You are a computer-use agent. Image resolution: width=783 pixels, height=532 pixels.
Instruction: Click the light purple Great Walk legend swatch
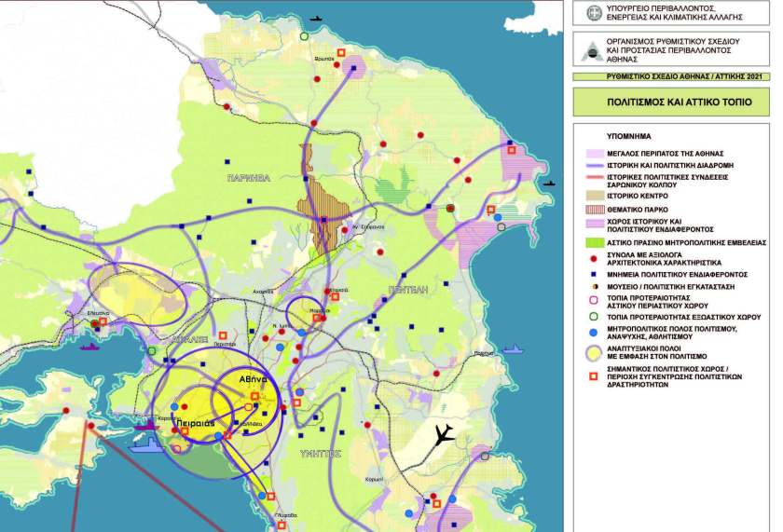pyautogui.click(x=595, y=153)
